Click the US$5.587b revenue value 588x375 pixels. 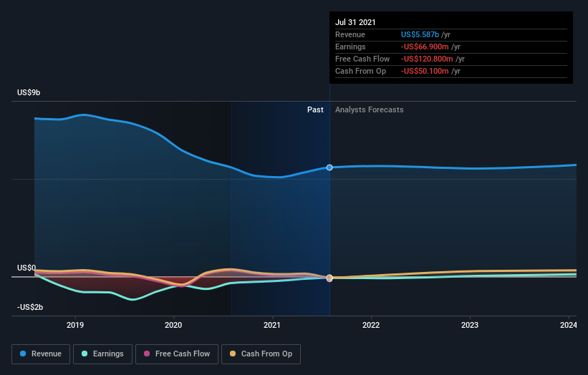tap(420, 34)
